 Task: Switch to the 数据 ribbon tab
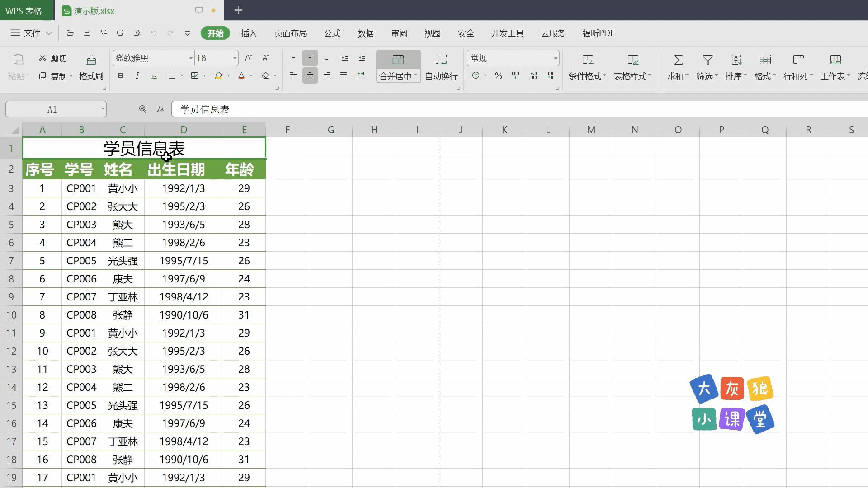(365, 33)
